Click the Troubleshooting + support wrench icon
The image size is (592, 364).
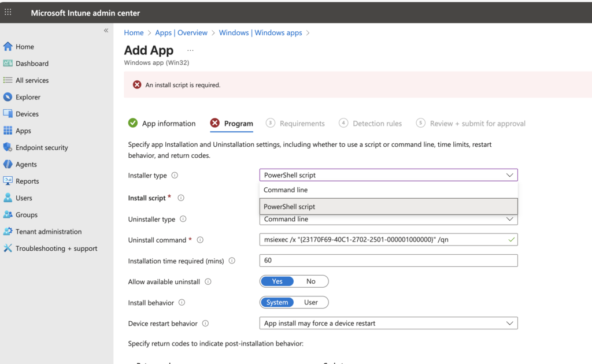click(8, 248)
